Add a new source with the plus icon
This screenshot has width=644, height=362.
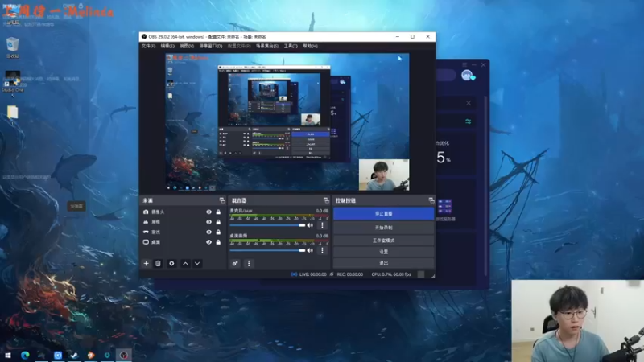tap(146, 264)
